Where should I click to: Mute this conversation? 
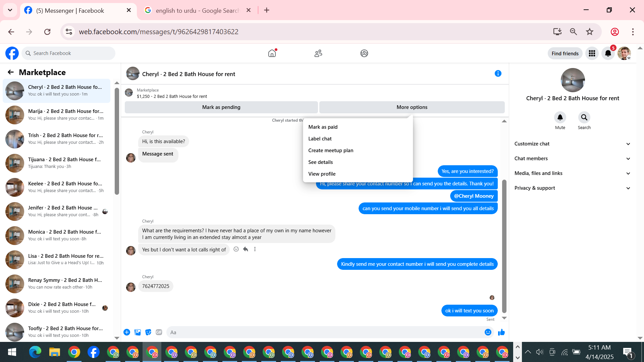point(560,118)
